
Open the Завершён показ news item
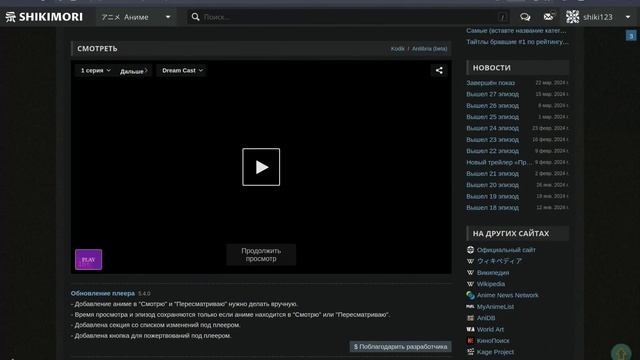(x=491, y=83)
